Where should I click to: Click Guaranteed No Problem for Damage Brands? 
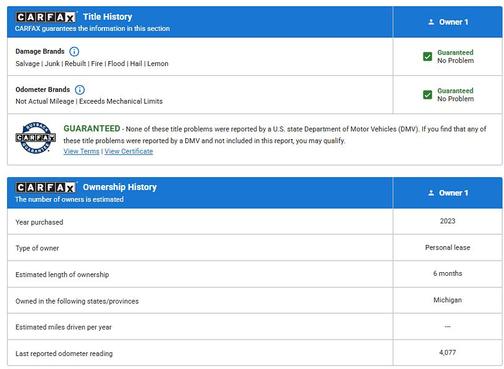tap(455, 56)
